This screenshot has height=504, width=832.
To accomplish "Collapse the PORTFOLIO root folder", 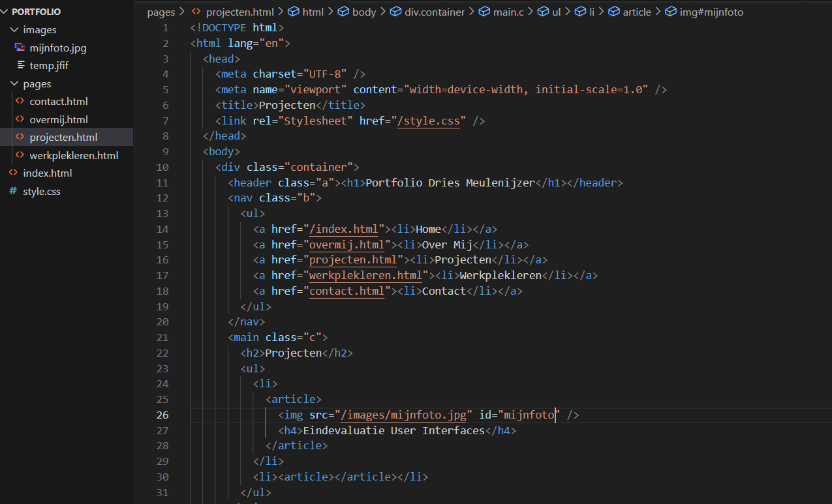I will click(6, 12).
